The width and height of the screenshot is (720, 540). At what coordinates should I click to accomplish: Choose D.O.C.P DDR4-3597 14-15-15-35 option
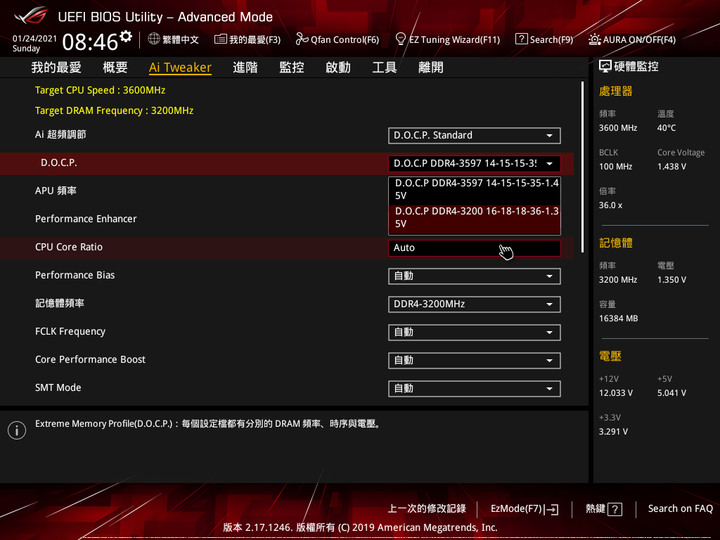[474, 189]
